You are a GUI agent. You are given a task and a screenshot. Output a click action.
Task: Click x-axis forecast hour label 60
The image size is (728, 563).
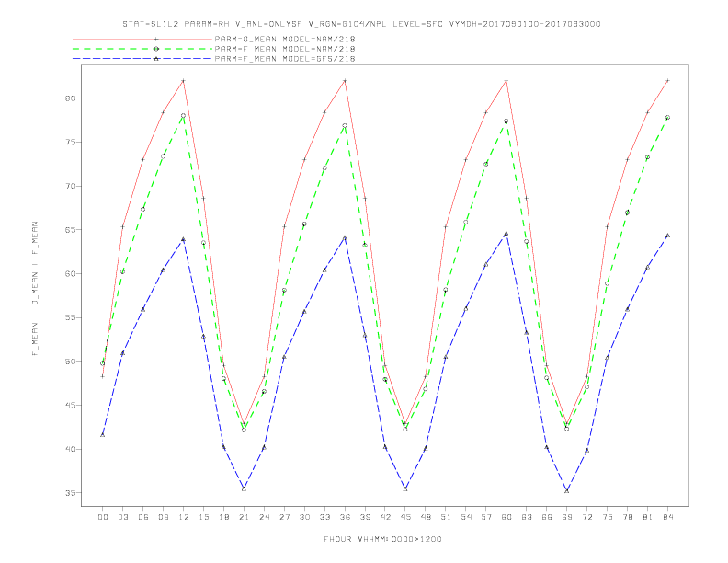[506, 517]
